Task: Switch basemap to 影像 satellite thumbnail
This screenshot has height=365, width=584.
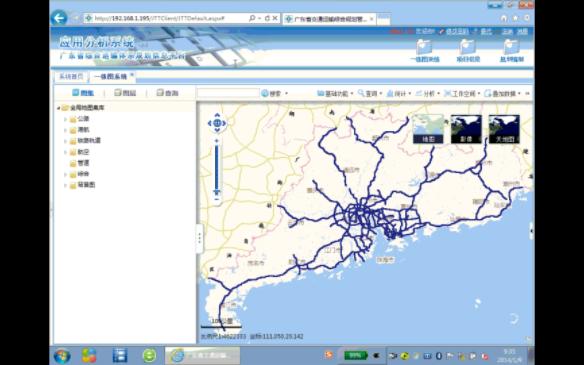Action: coord(466,129)
